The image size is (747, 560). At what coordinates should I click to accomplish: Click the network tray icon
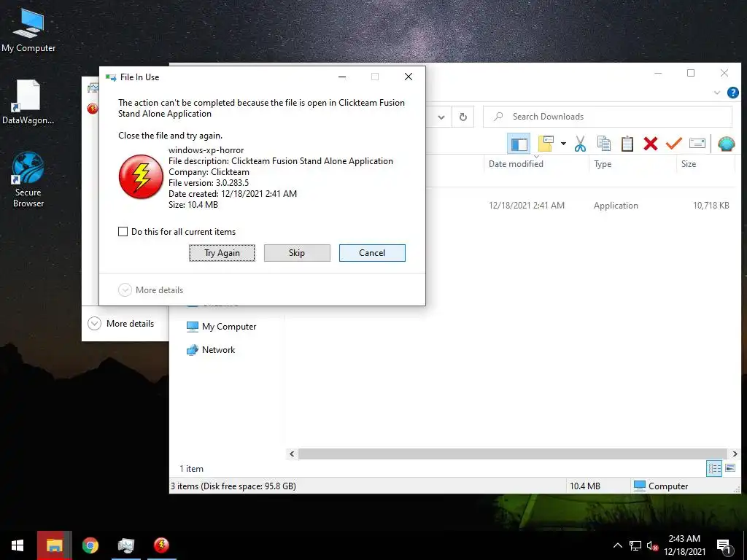pos(635,545)
